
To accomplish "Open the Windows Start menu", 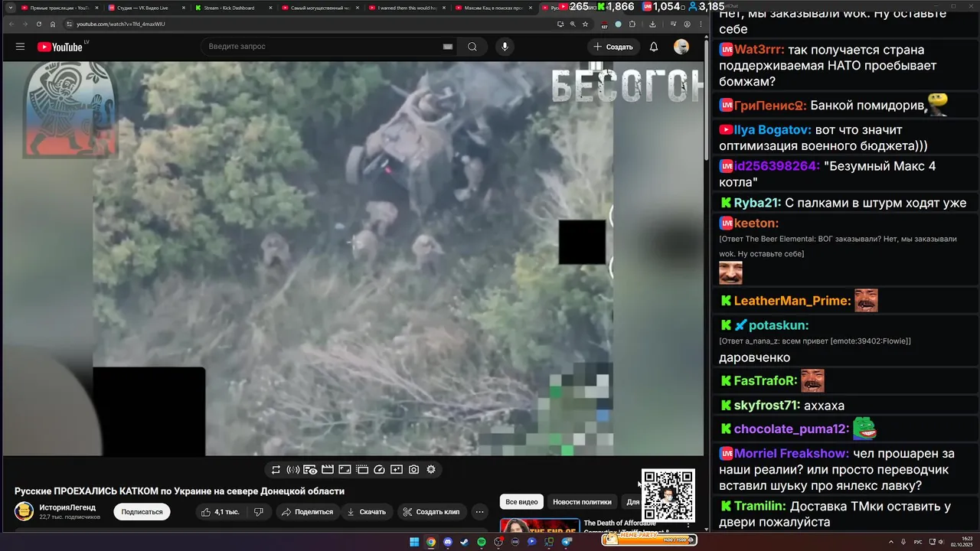I will [414, 542].
